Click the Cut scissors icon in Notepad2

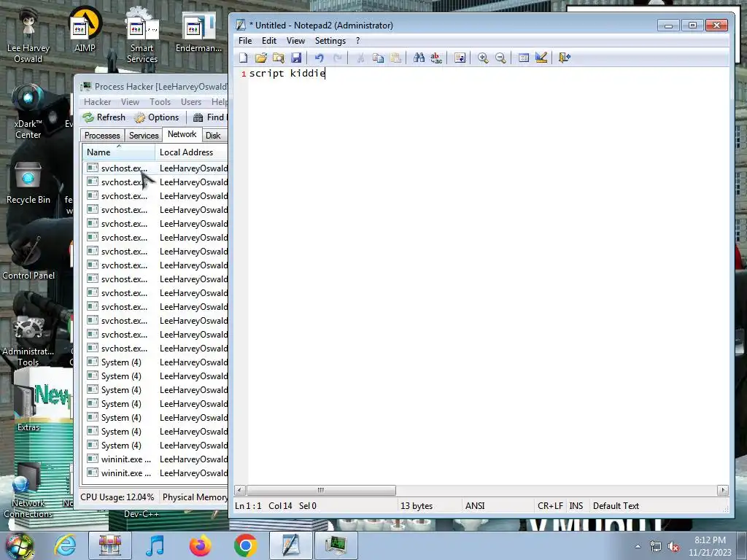360,58
